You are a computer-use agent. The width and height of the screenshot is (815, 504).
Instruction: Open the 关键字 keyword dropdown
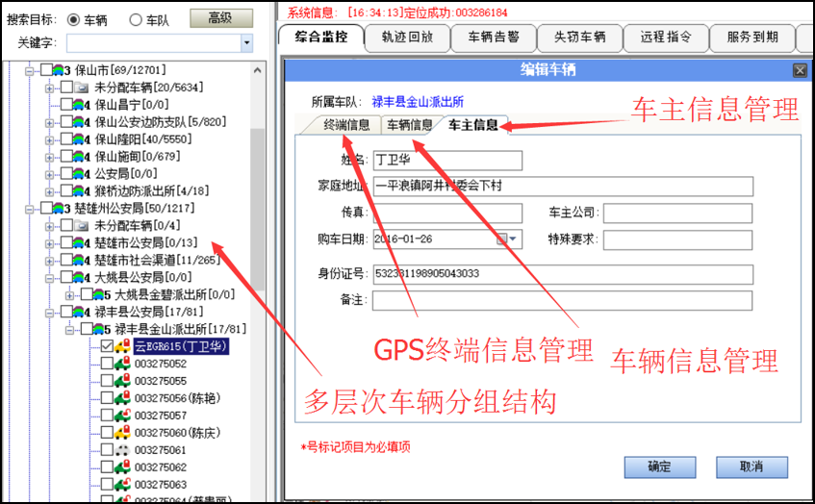coord(246,43)
